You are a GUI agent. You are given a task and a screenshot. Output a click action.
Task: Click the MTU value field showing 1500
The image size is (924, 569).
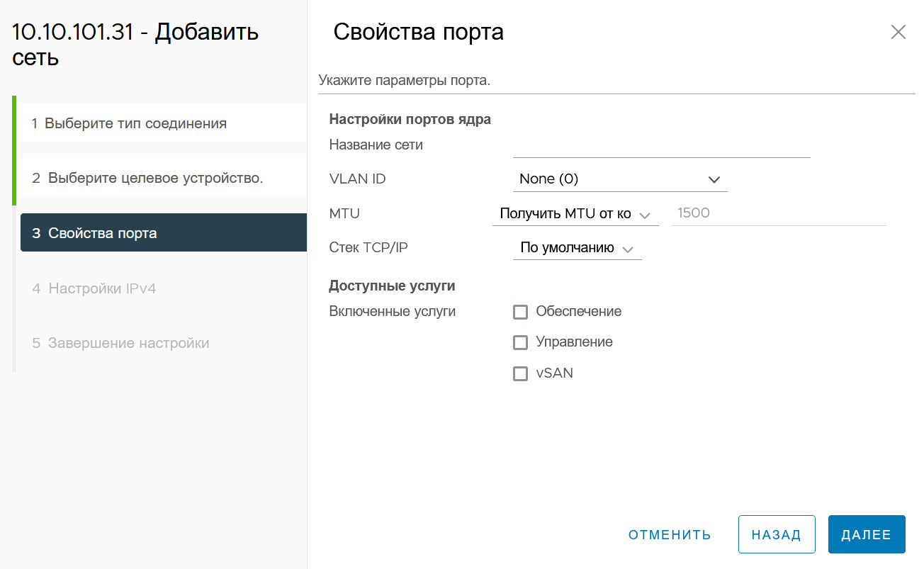point(779,213)
